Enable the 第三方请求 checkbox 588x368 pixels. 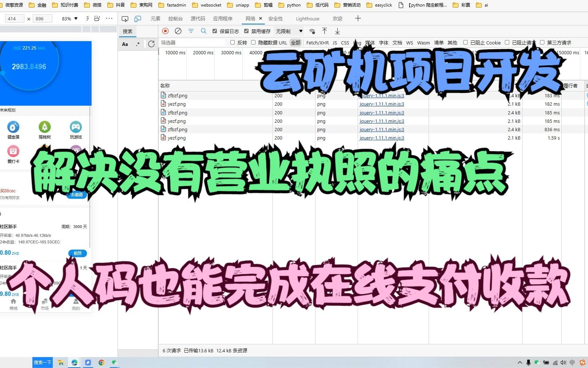(542, 43)
